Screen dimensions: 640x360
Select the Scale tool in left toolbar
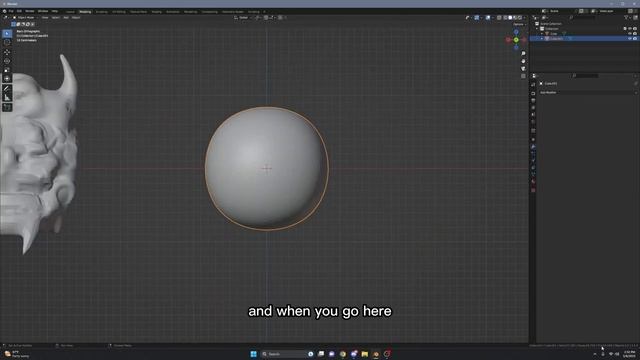click(7, 70)
